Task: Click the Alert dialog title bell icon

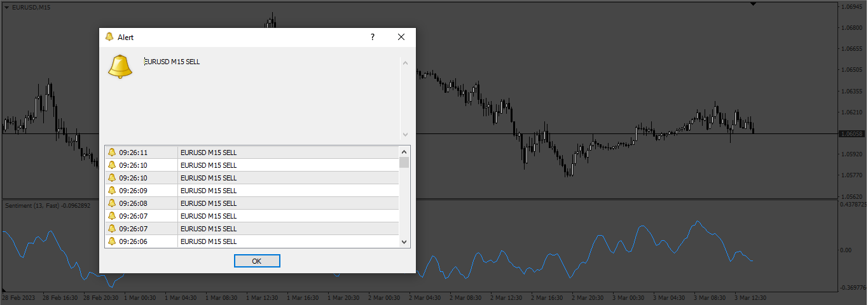Action: click(109, 37)
